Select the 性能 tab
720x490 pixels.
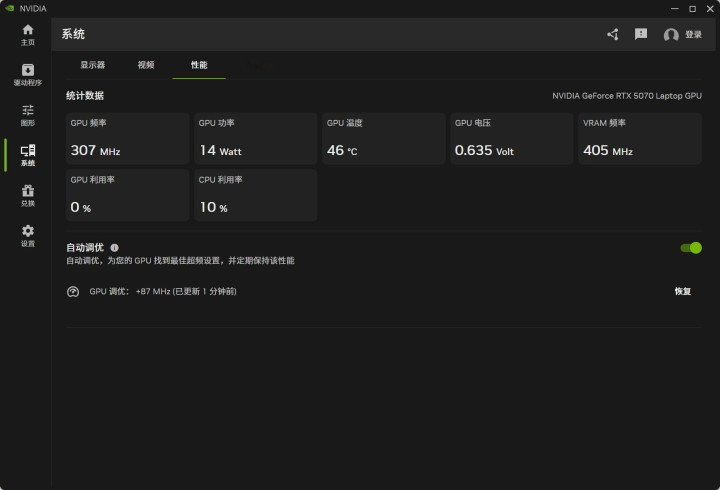[199, 65]
